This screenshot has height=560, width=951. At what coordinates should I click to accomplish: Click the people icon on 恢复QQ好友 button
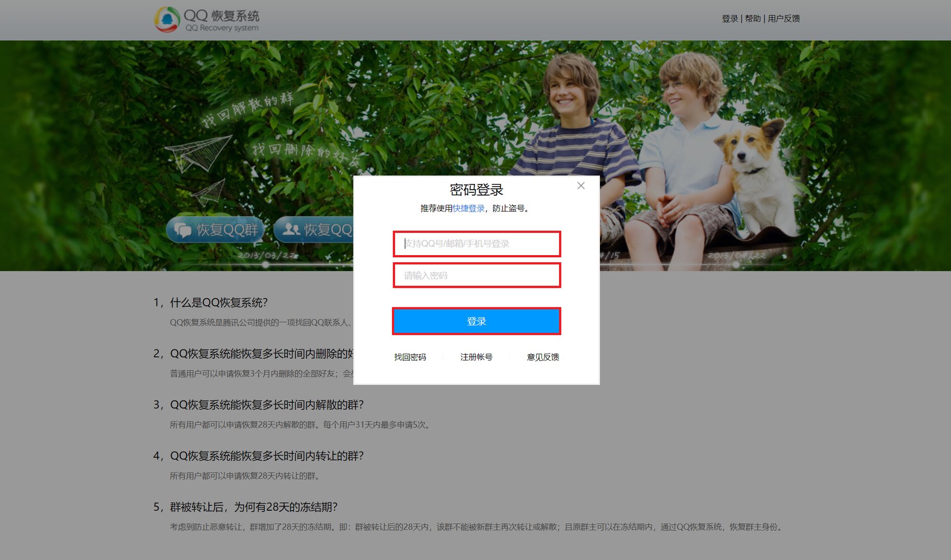(x=291, y=229)
